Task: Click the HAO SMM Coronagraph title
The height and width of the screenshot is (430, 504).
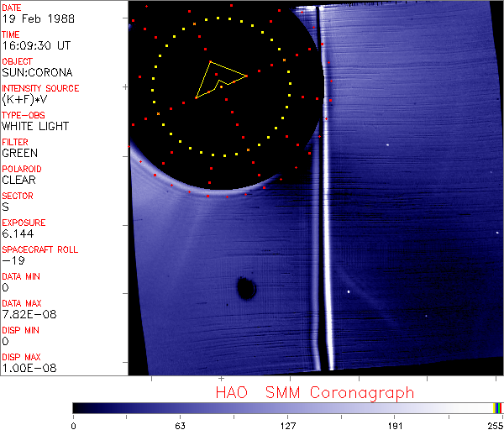Action: [315, 392]
